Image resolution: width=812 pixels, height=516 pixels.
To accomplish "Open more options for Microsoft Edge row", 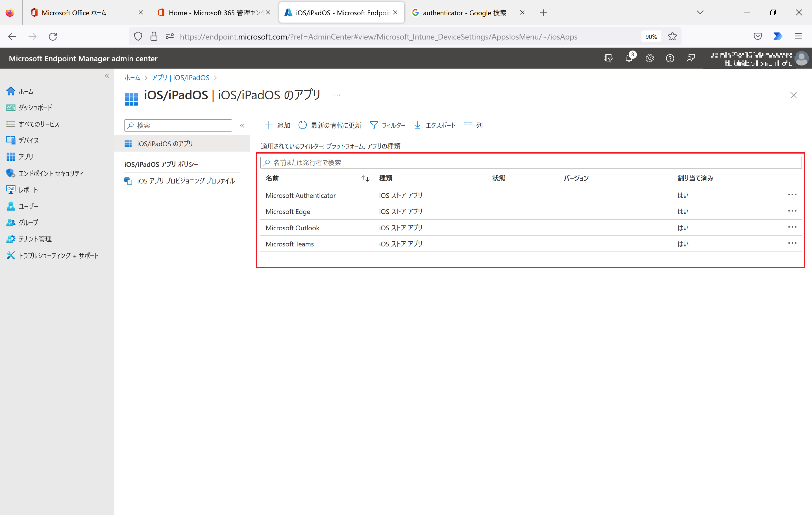I will [792, 211].
